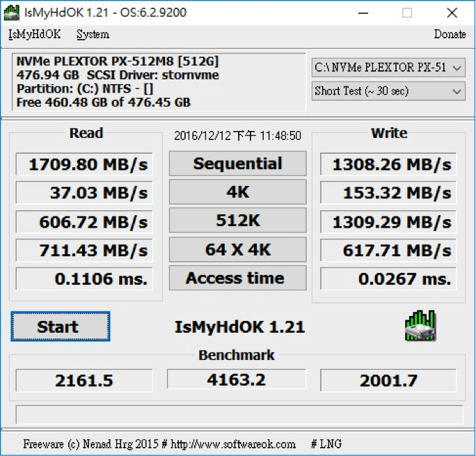Click the Partition: (C:) NTFS line
Viewport: 476px width, 456px height.
point(85,88)
